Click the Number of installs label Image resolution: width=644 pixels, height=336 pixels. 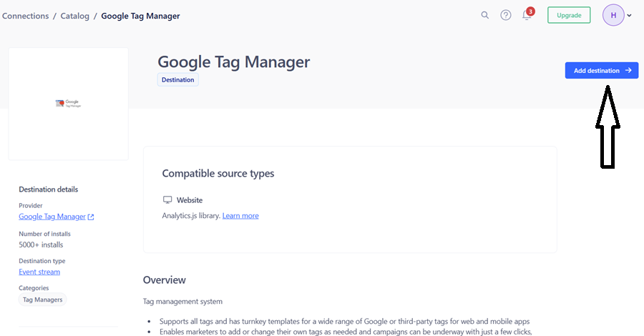45,234
